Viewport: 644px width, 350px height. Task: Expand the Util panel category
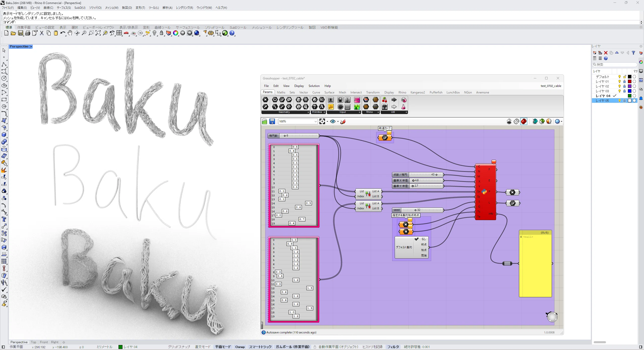406,112
